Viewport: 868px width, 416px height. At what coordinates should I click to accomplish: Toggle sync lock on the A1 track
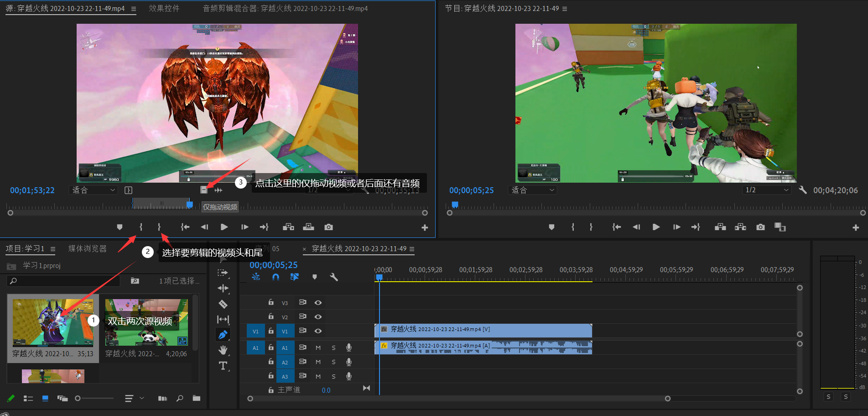302,348
